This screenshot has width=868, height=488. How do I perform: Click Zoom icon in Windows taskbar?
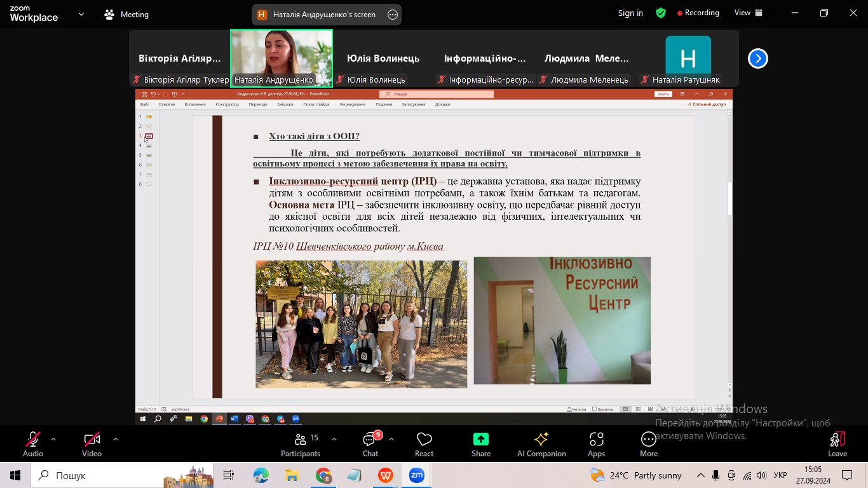point(417,475)
